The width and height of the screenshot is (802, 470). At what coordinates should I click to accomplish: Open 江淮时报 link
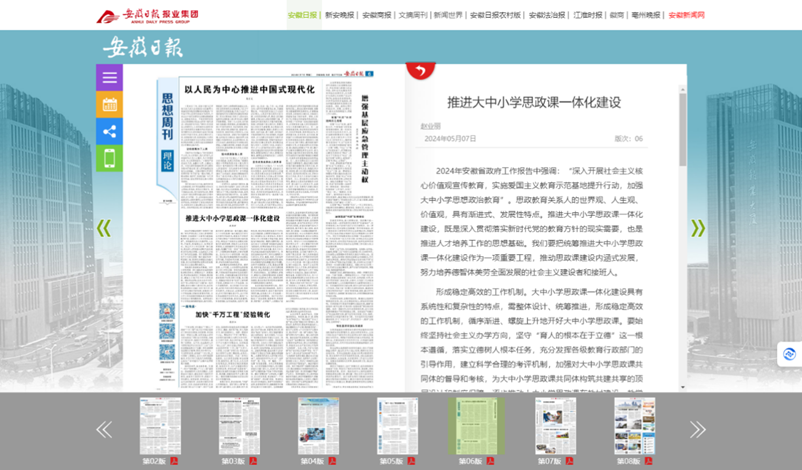[588, 15]
